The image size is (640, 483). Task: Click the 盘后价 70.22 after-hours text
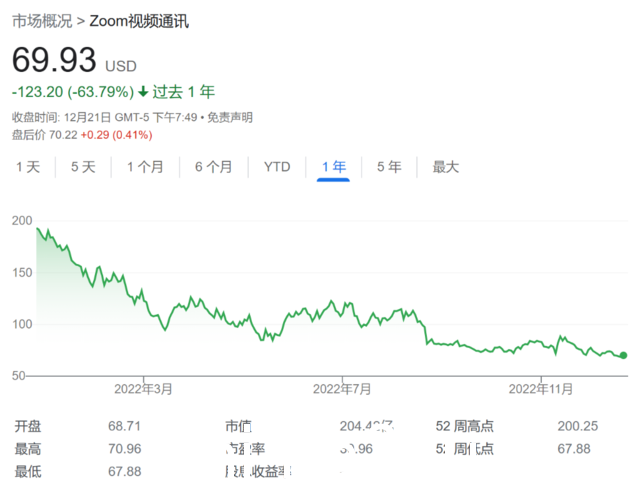tap(44, 135)
